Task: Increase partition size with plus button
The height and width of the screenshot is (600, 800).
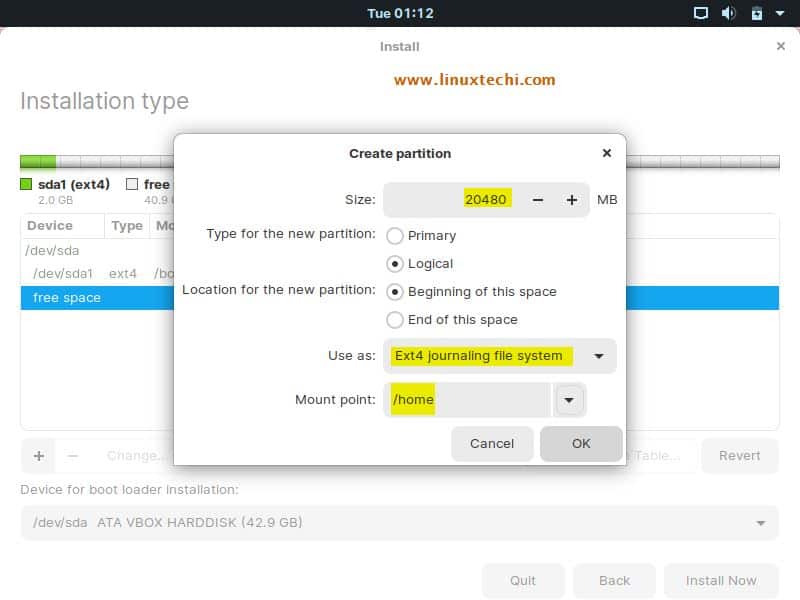Action: pyautogui.click(x=571, y=200)
